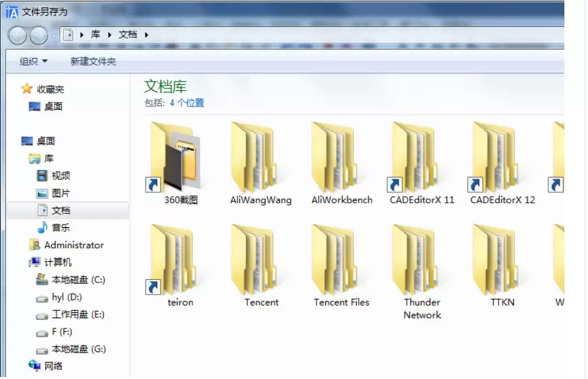Select 工作用盘 (E:) drive
588x379 pixels.
(x=78, y=314)
